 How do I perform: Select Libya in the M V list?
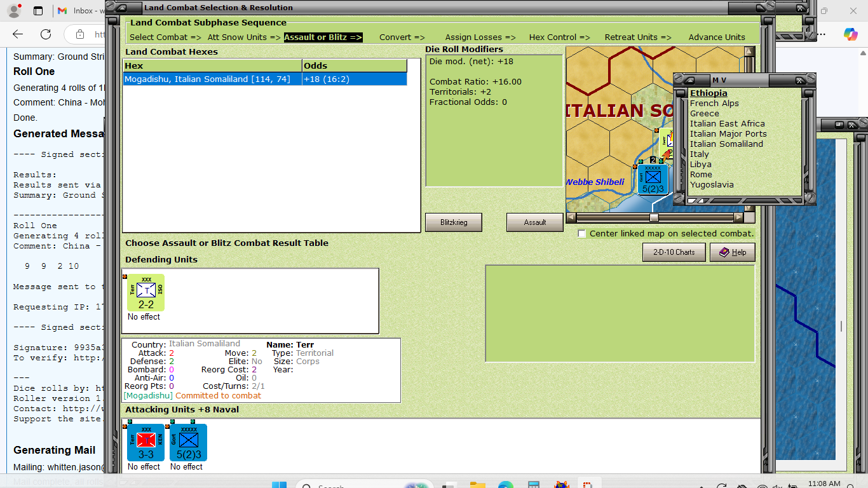(701, 165)
